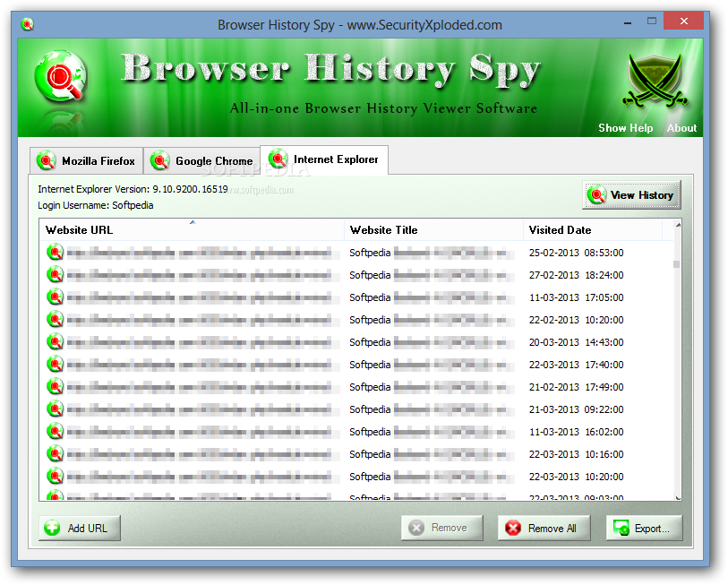This screenshot has width=728, height=585.
Task: Click the globe magnifier logo in banner
Action: point(61,76)
